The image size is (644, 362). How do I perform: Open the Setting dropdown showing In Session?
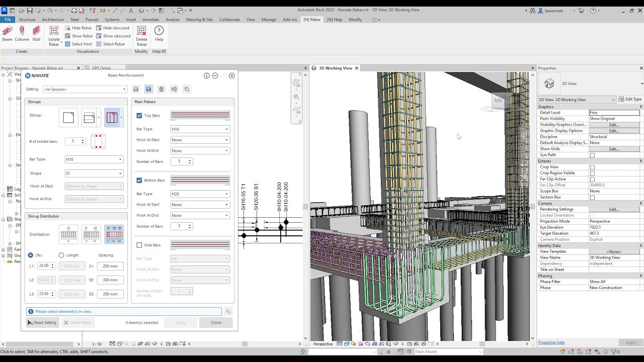pos(85,89)
